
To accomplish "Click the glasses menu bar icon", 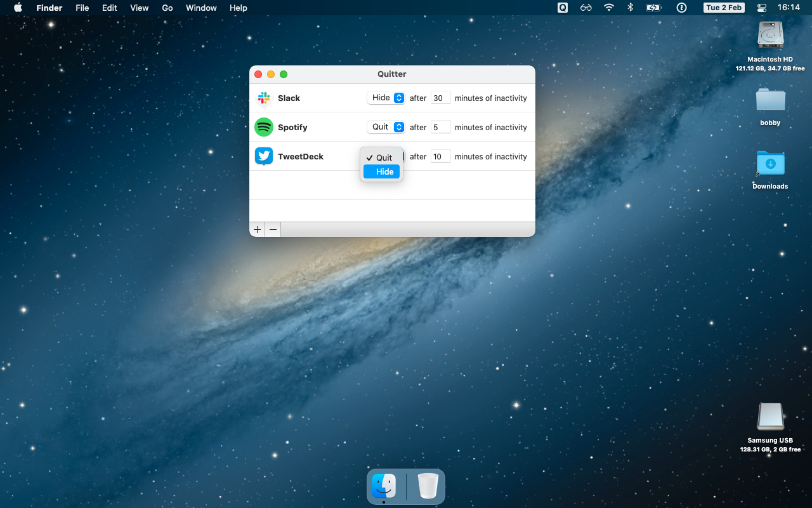I will click(x=586, y=8).
